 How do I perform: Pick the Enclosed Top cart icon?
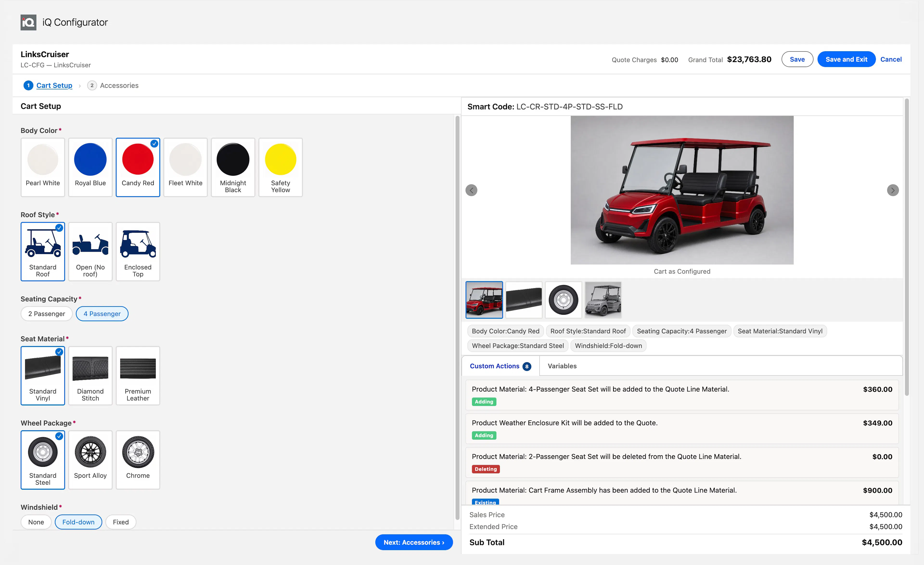(x=138, y=251)
